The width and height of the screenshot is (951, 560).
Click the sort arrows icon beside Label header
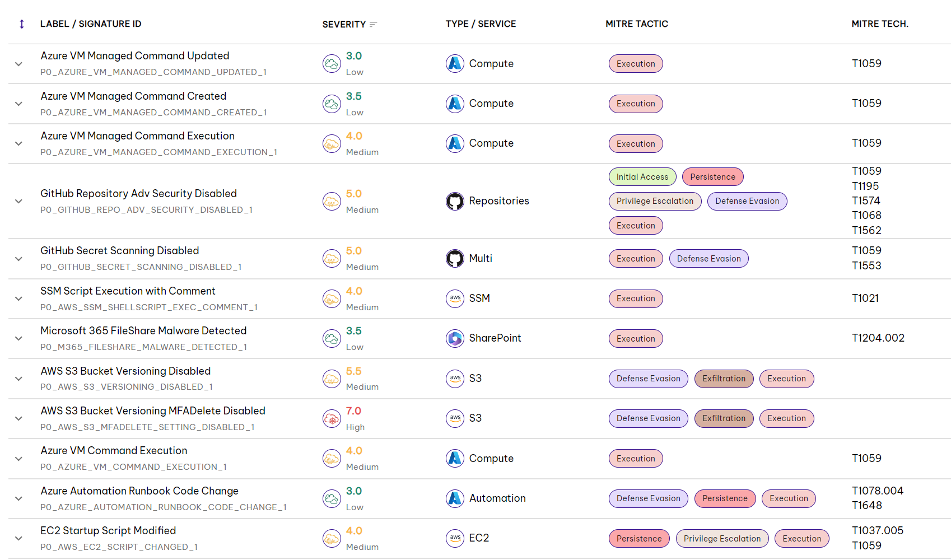22,24
